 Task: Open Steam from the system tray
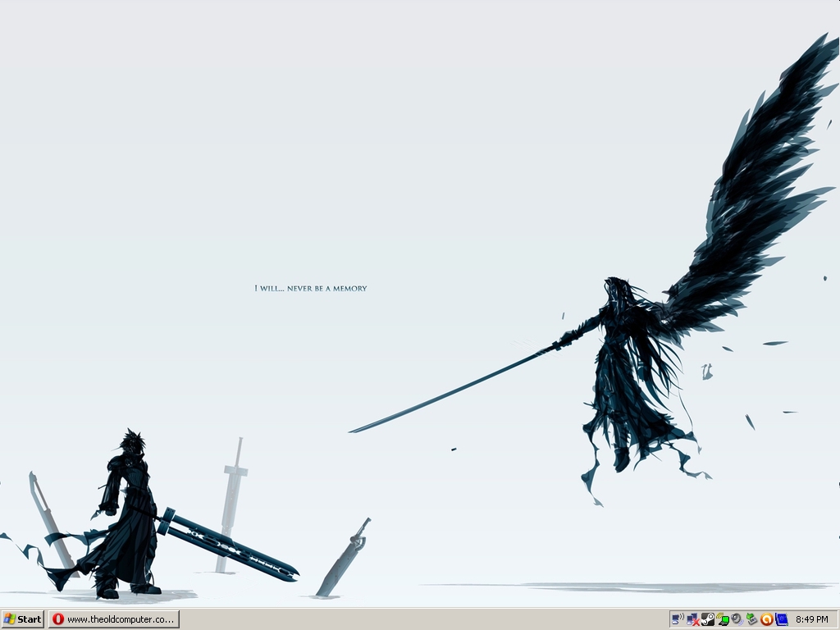[707, 619]
